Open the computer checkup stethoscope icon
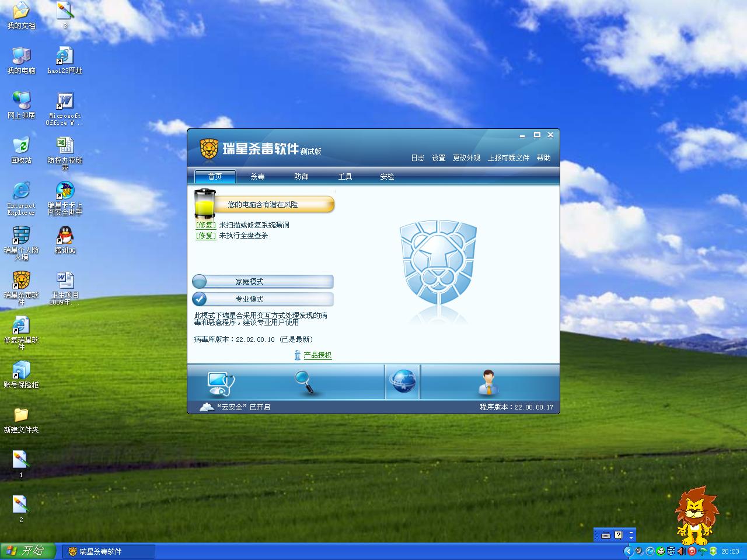 [x=221, y=383]
